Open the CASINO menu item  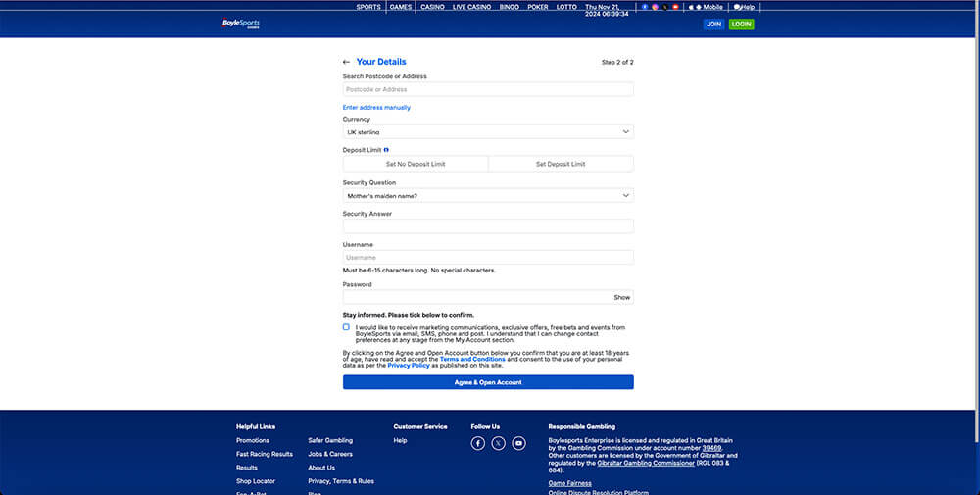(432, 7)
